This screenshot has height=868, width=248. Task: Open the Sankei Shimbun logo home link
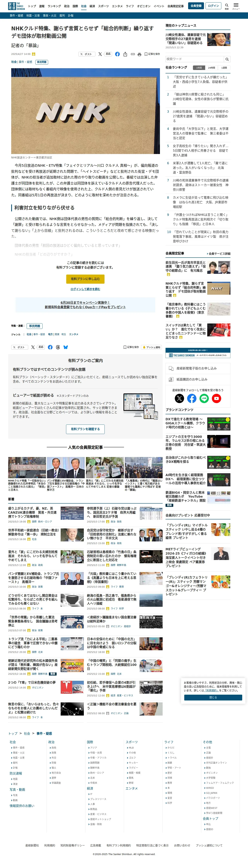coord(16,6)
